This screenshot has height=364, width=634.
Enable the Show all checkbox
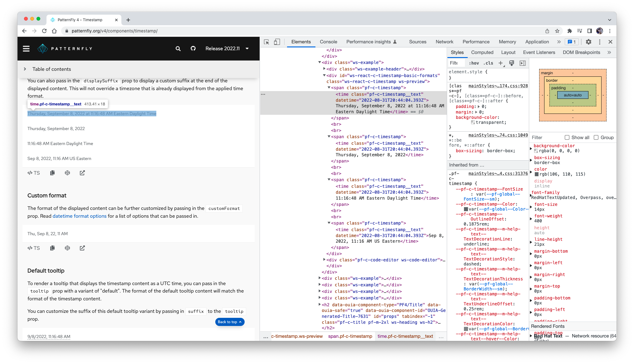tap(567, 138)
